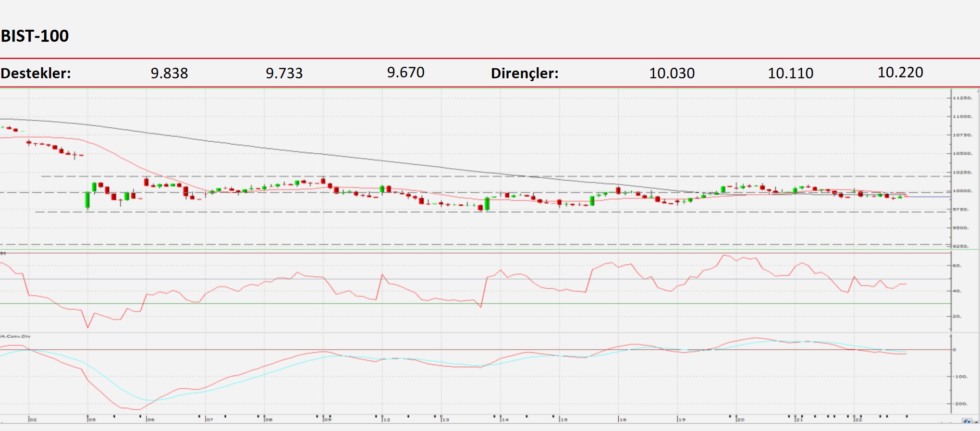The height and width of the screenshot is (431, 980).
Task: Click the 10250 price axis label
Action: pos(963,172)
